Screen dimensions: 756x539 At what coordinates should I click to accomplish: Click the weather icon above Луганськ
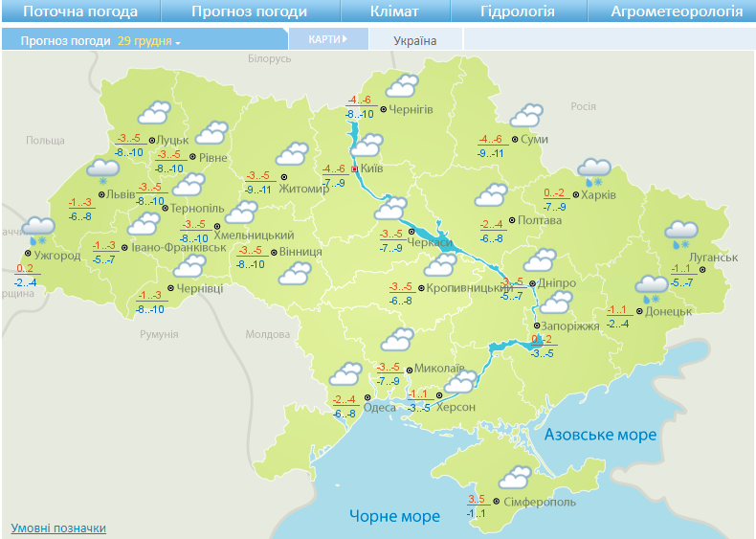tap(680, 231)
